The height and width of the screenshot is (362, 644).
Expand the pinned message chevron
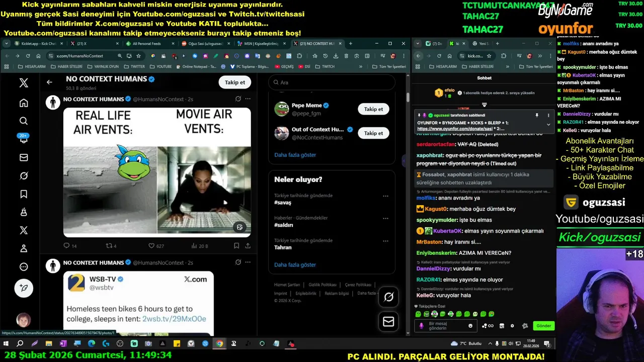click(548, 124)
